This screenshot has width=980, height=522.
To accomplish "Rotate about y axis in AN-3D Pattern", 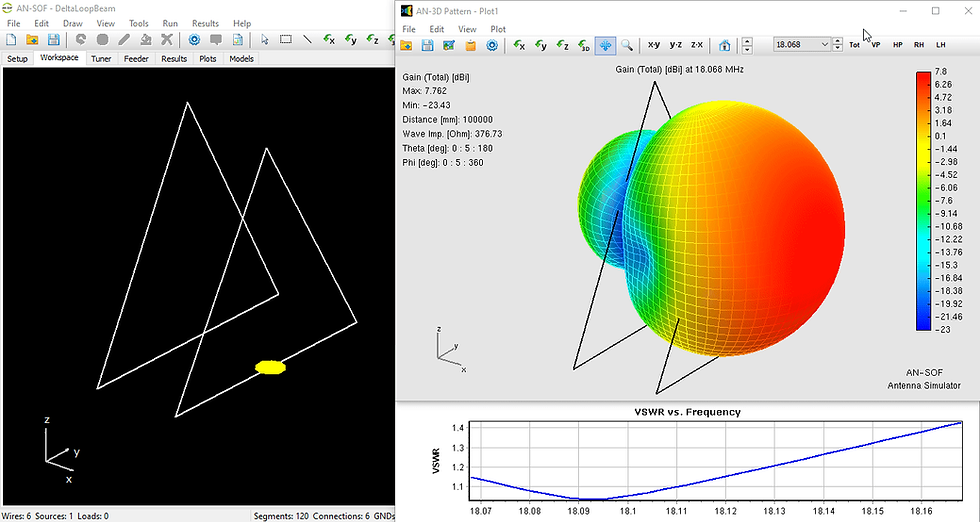I will [x=541, y=45].
